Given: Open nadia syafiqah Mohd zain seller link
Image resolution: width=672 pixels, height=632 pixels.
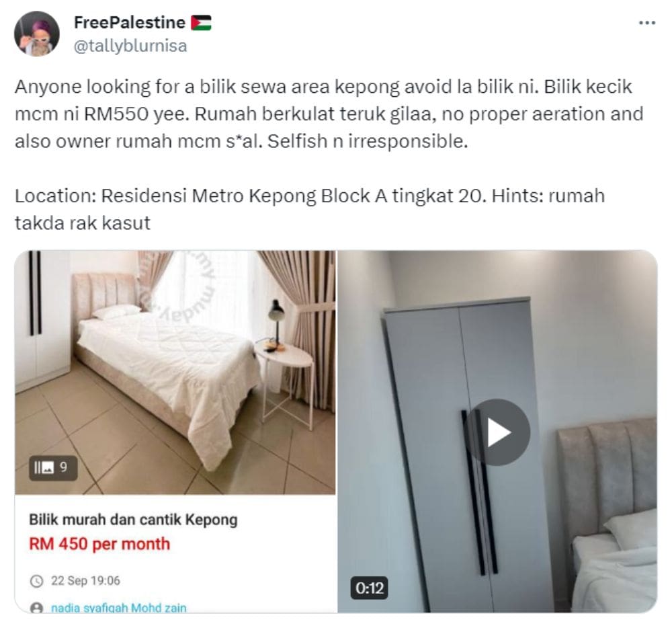Looking at the screenshot, I should pyautogui.click(x=119, y=608).
